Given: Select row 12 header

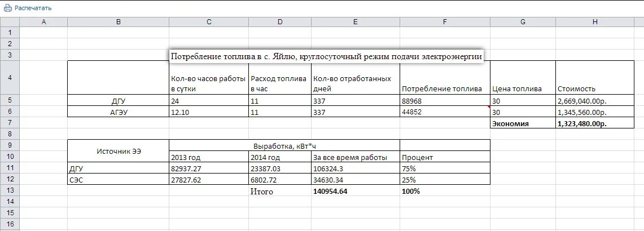Looking at the screenshot, I should [10, 179].
